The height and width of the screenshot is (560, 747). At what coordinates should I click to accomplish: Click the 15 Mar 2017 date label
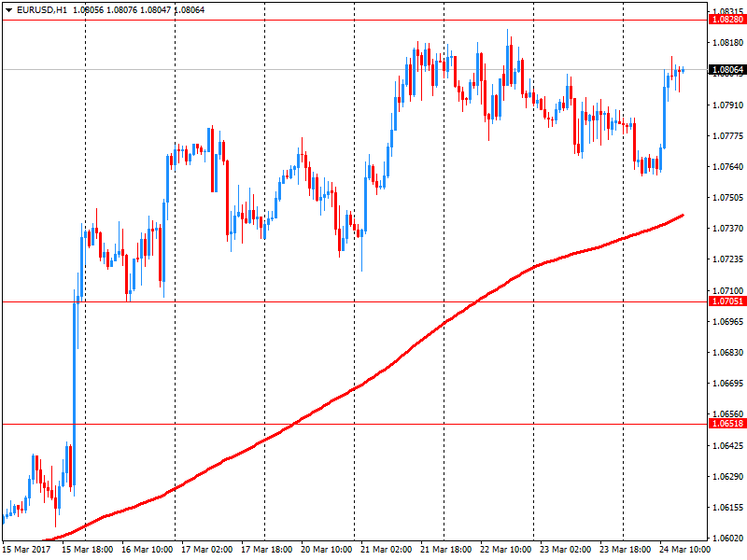point(27,550)
